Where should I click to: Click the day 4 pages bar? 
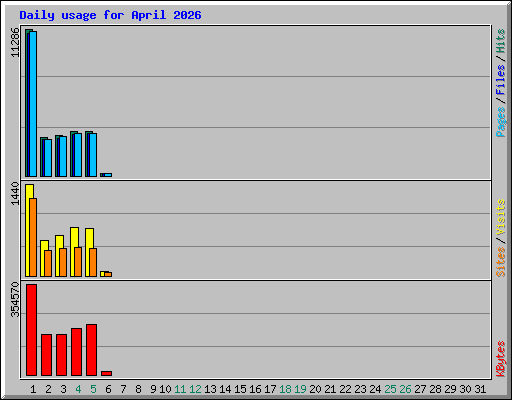(78, 155)
